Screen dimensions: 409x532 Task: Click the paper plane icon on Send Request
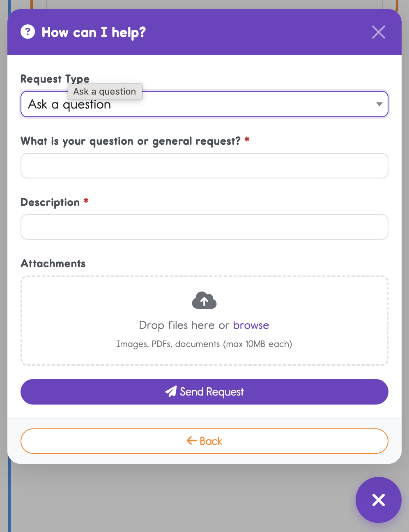click(171, 391)
